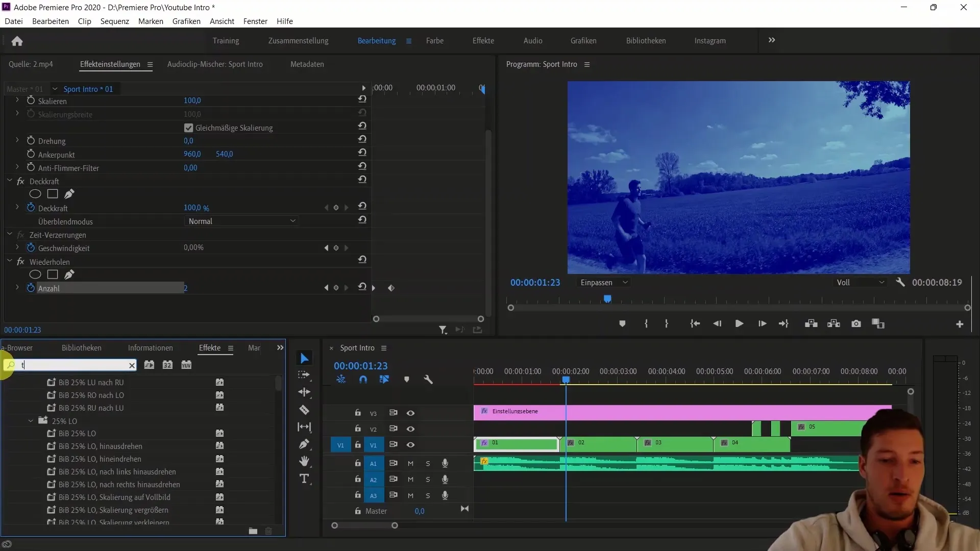
Task: Open the Grafiken menu
Action: pyautogui.click(x=186, y=21)
